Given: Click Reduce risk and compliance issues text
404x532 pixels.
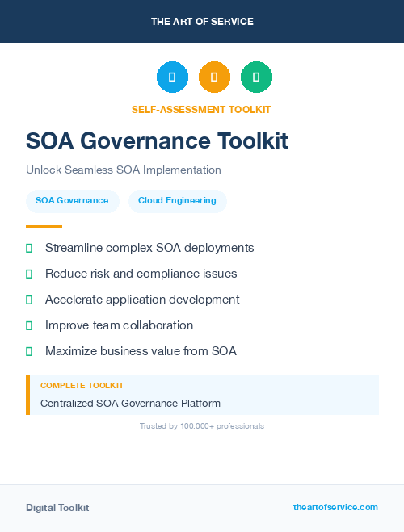Looking at the screenshot, I should pos(141,274).
